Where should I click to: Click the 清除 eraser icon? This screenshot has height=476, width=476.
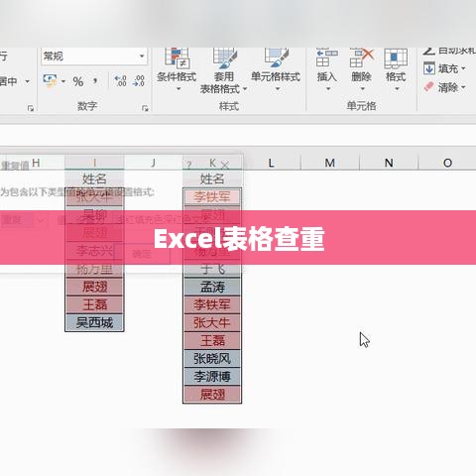pyautogui.click(x=428, y=87)
